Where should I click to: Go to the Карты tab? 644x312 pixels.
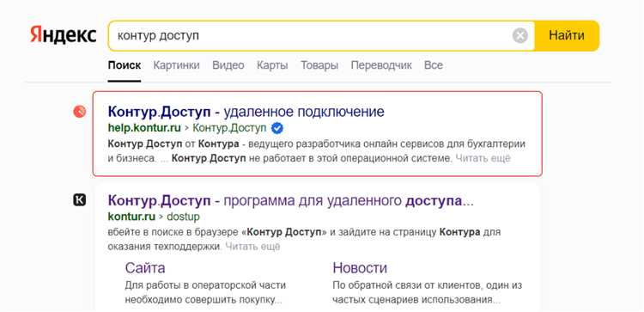(x=272, y=65)
